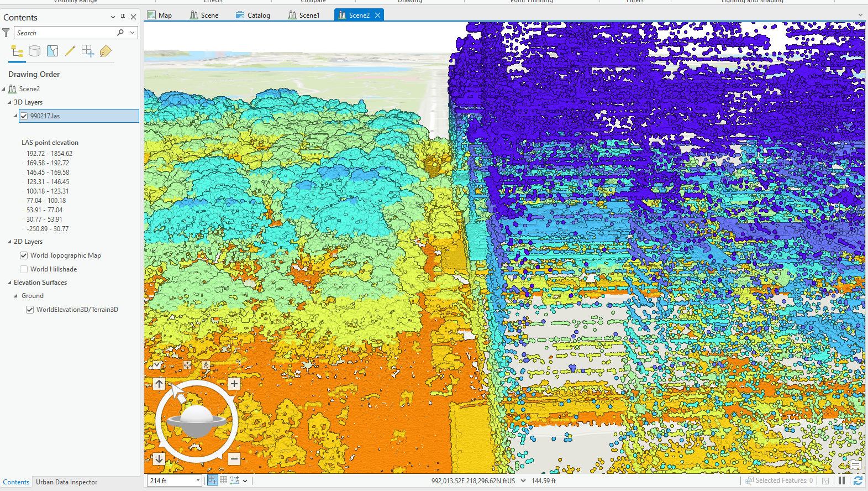Click the navigator zoom in plus button
The height and width of the screenshot is (491, 868).
pos(234,384)
